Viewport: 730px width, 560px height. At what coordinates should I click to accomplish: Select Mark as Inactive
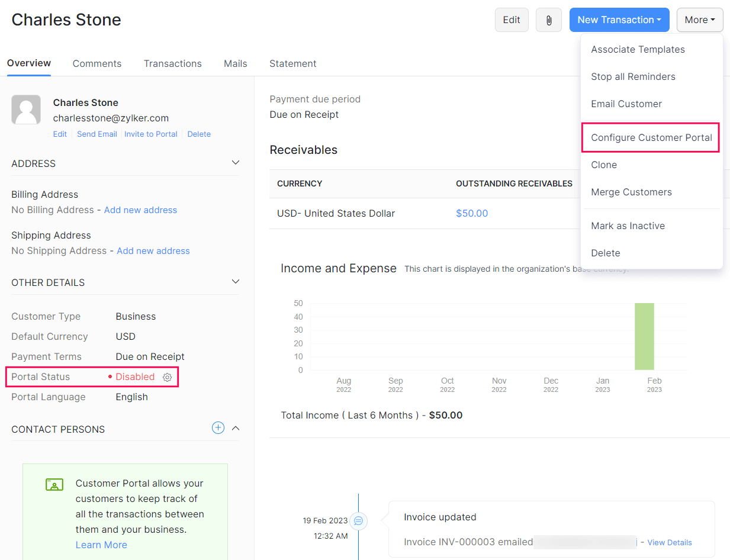(x=628, y=226)
